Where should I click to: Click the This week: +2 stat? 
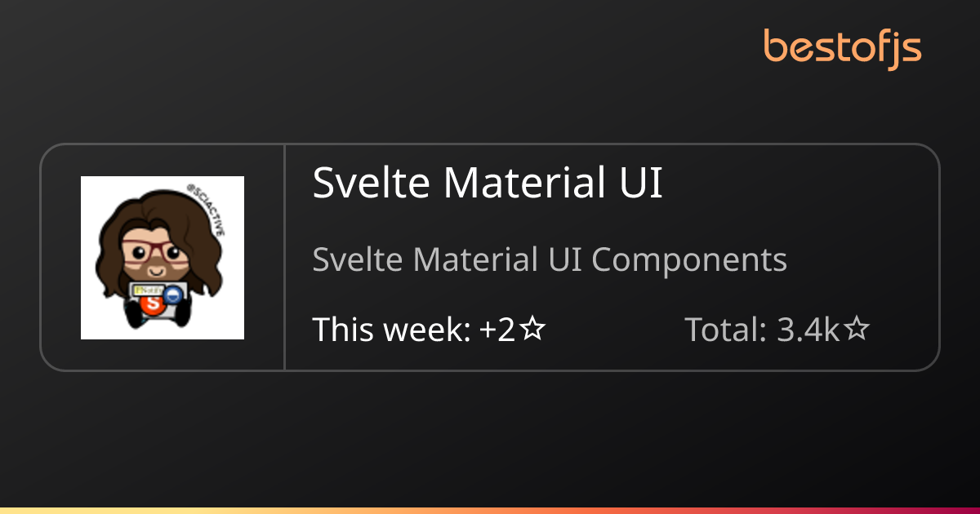click(x=429, y=330)
